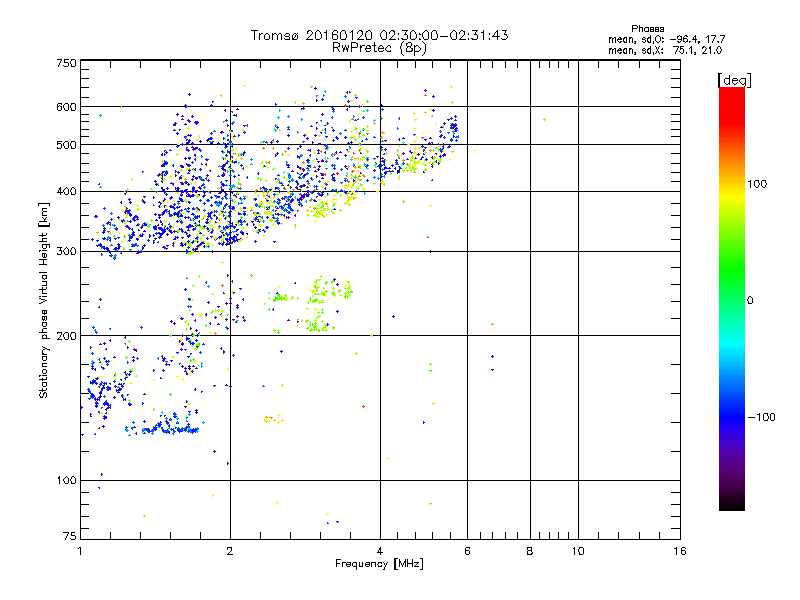Click the y-axis tick label '500'
Image resolution: width=800 pixels, height=600 pixels.
pyautogui.click(x=66, y=145)
